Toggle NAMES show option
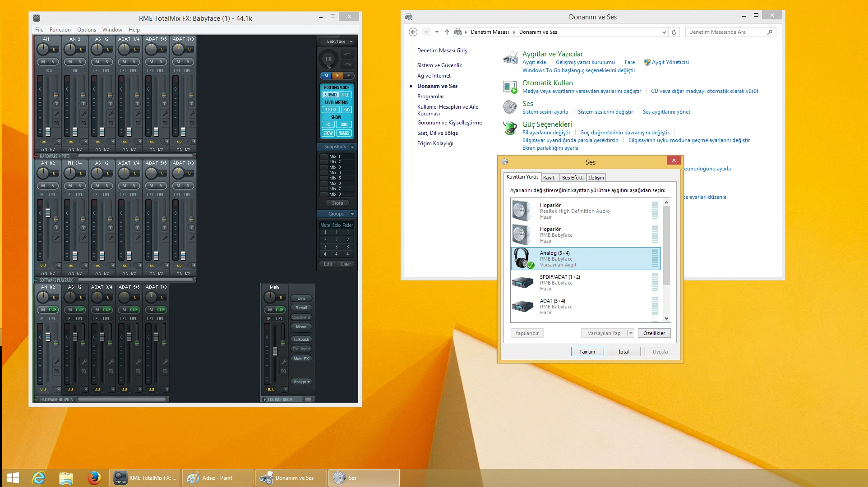The height and width of the screenshot is (487, 868). click(x=344, y=133)
